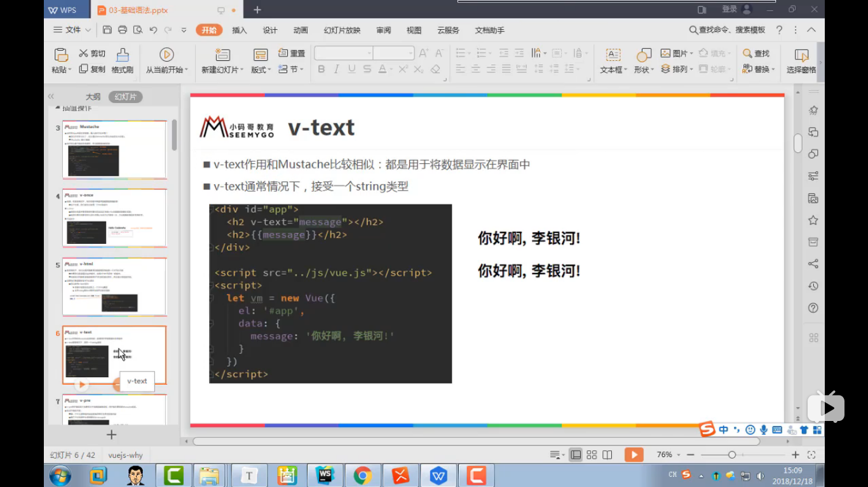
Task: Open the Animation (动画) ribbon tab
Action: click(x=301, y=30)
